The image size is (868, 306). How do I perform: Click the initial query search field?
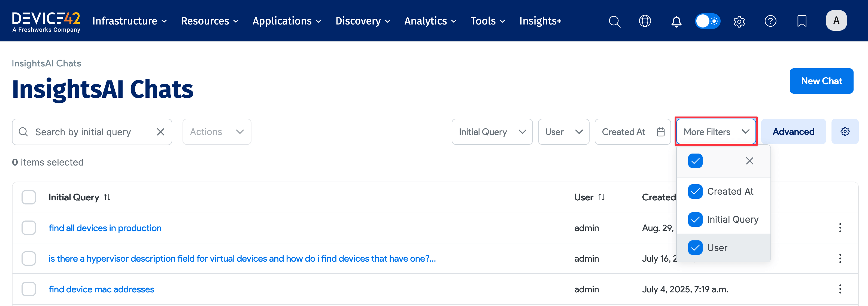tap(84, 131)
